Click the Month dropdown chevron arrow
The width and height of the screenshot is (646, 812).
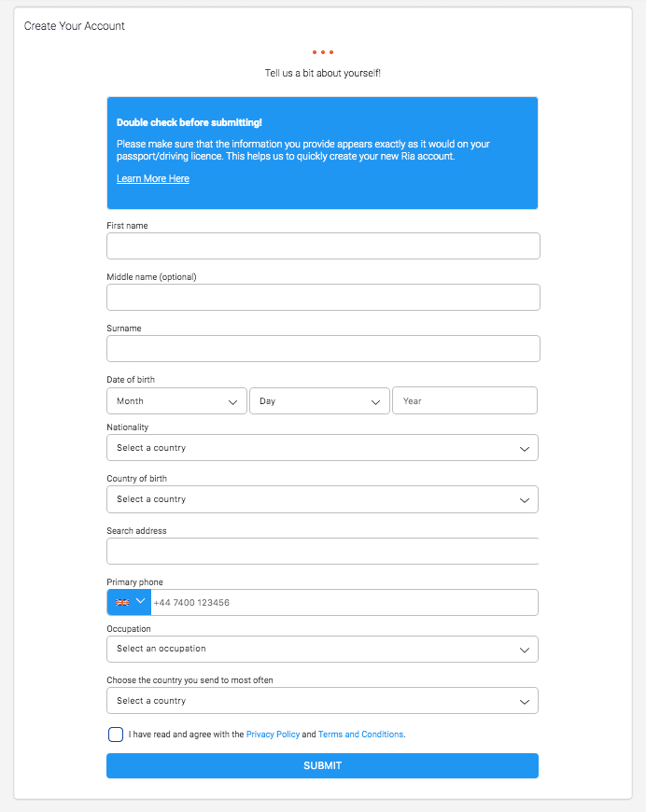(233, 401)
